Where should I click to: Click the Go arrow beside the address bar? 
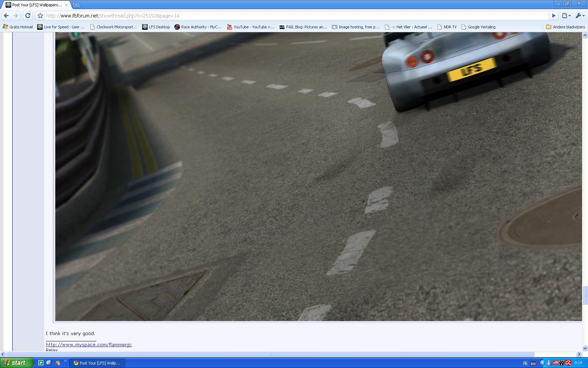tap(554, 16)
